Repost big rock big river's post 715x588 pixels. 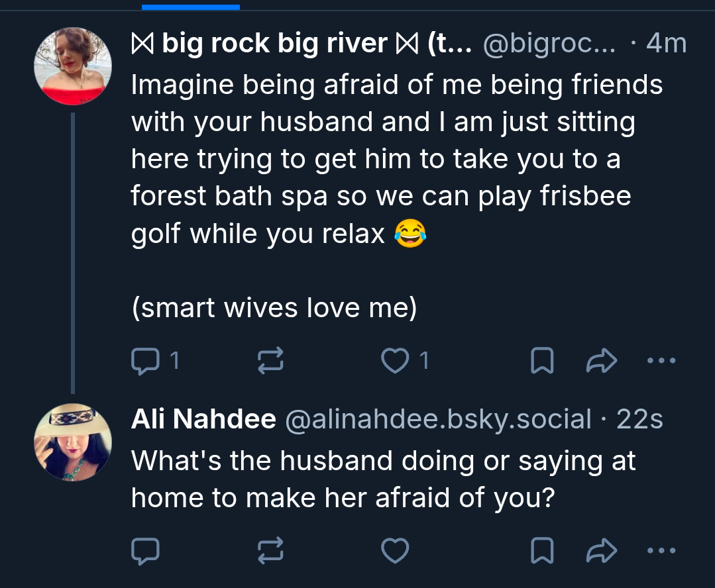pyautogui.click(x=270, y=361)
